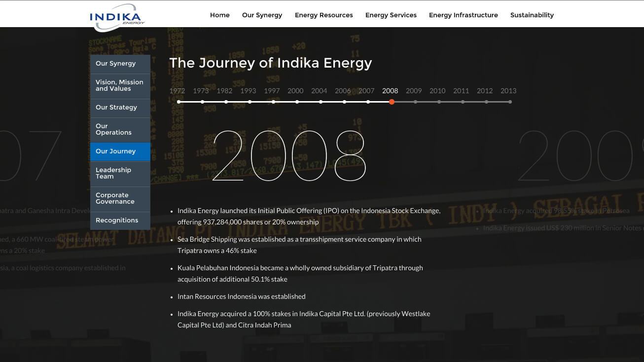Open the Leadership Team page
Viewport: 644px width, 362px height.
click(120, 174)
